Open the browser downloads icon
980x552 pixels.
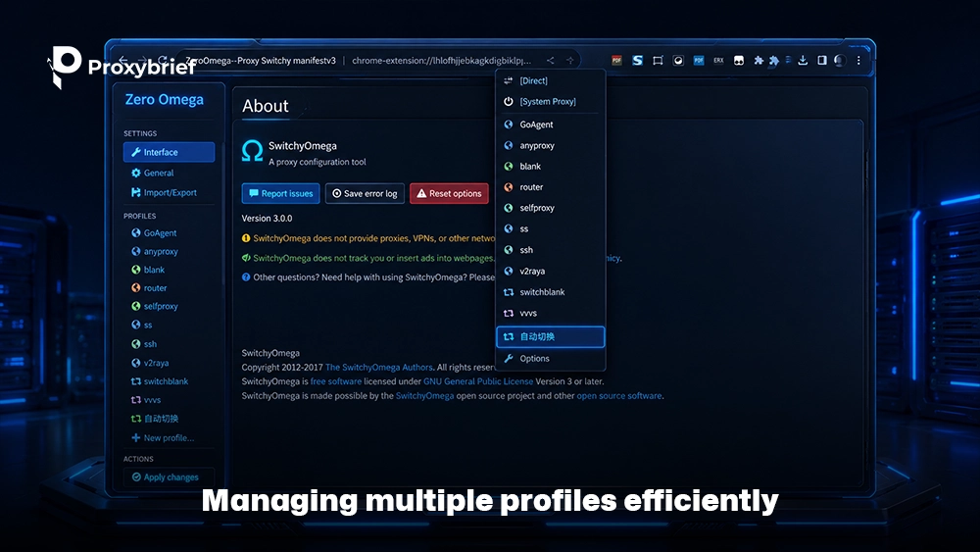[804, 61]
